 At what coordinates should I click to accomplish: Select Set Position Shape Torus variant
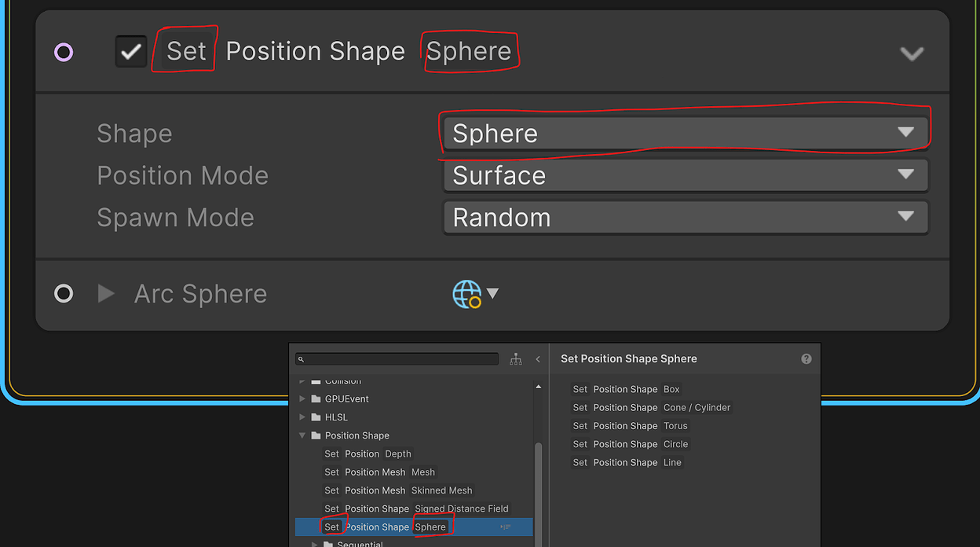(629, 425)
